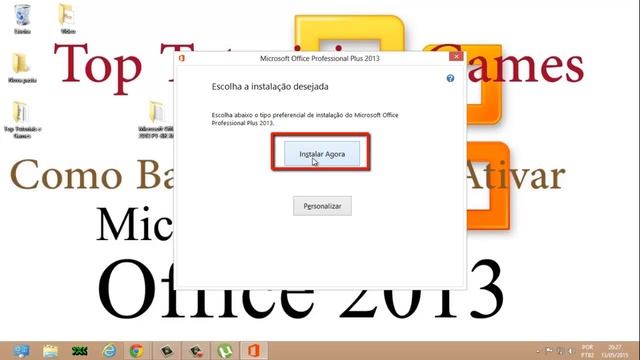This screenshot has width=640, height=360.
Task: Open uTorrent from the taskbar
Action: tap(224, 351)
